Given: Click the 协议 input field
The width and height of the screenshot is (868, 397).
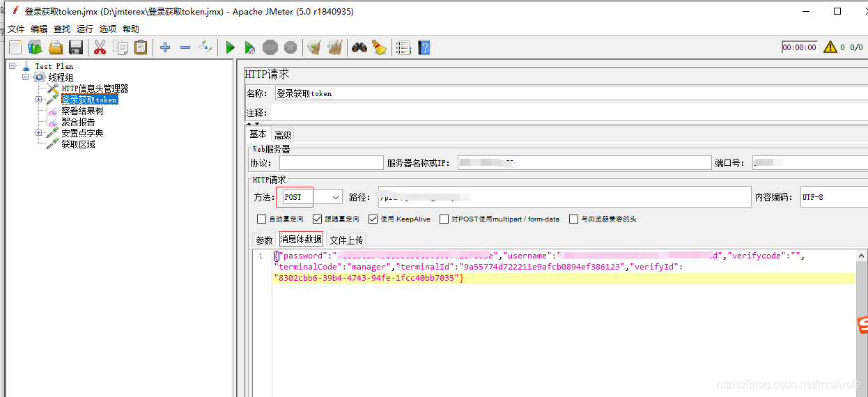Looking at the screenshot, I should pos(332,163).
